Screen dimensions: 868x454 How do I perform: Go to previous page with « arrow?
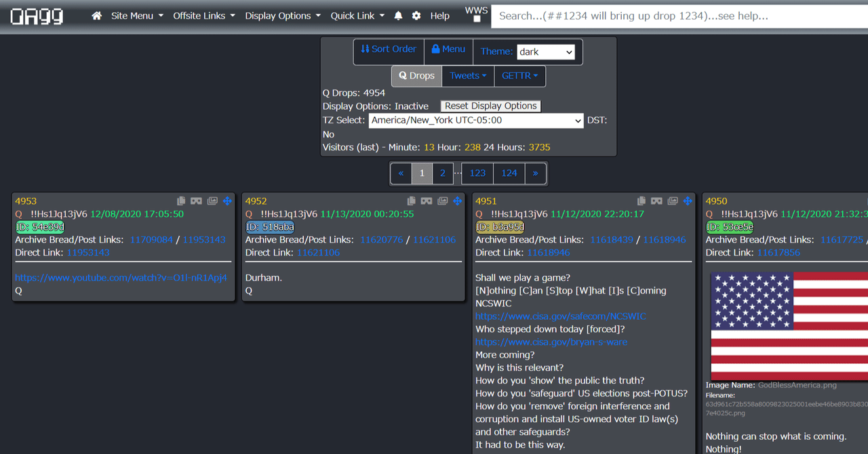401,173
